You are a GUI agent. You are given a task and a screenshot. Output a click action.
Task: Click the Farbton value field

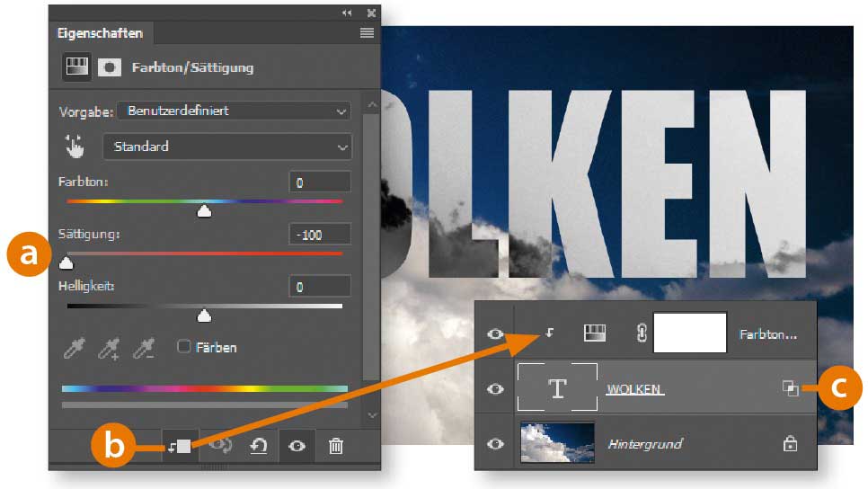[319, 182]
